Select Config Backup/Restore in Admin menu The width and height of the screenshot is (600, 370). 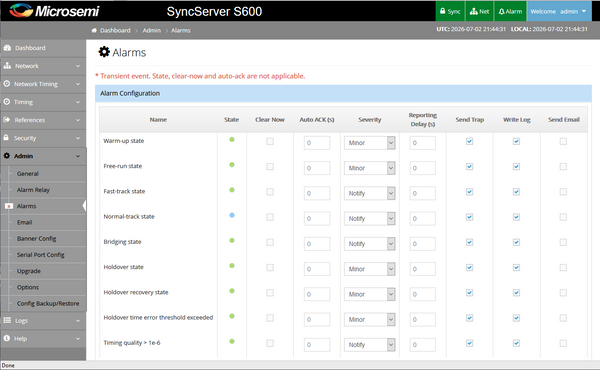pos(48,303)
